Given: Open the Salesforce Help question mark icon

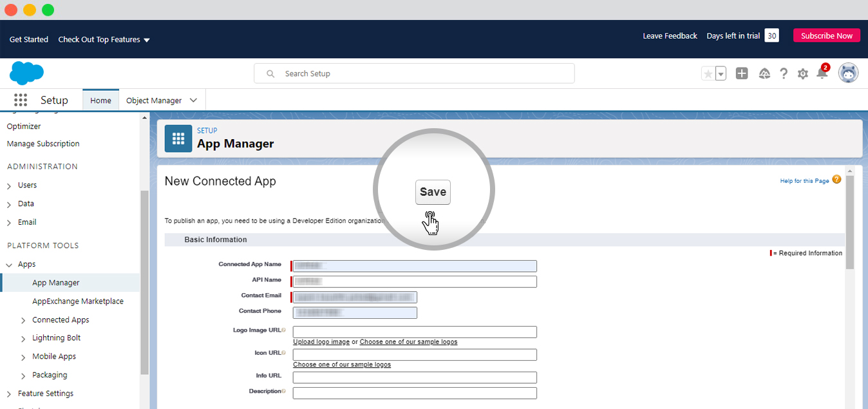Looking at the screenshot, I should 784,73.
